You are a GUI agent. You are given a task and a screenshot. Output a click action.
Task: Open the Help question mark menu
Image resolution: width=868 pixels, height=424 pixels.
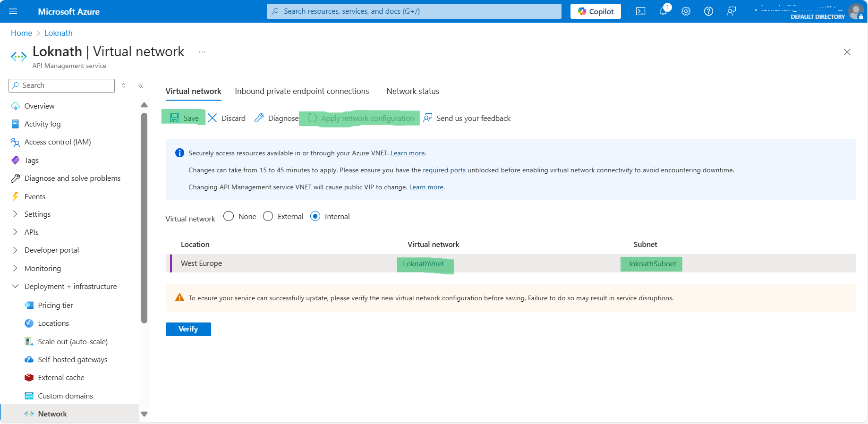click(x=708, y=11)
